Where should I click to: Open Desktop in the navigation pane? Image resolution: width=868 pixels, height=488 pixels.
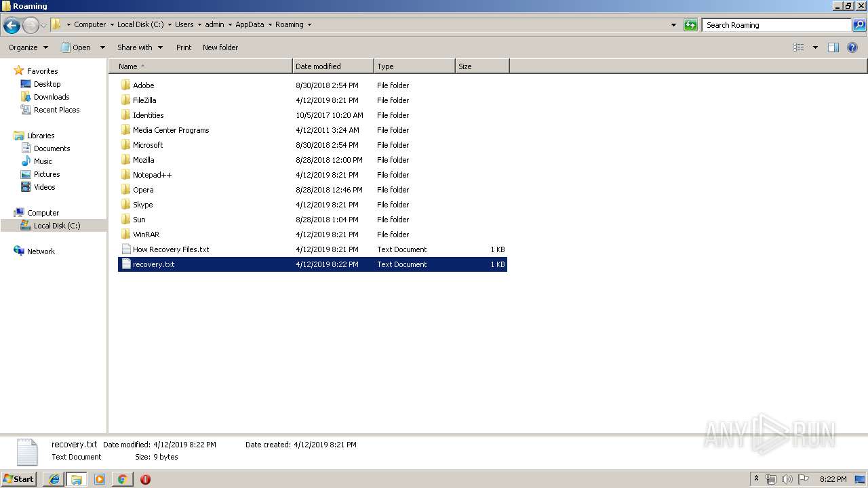[47, 84]
